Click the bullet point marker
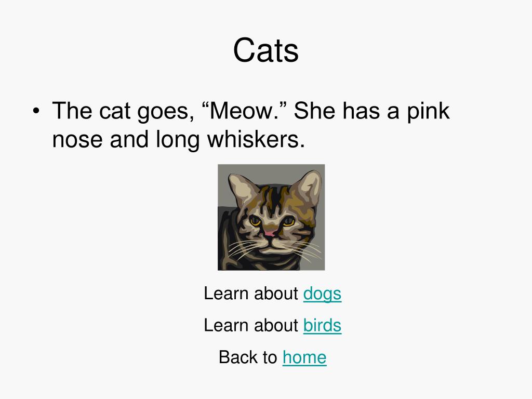 tap(36, 111)
